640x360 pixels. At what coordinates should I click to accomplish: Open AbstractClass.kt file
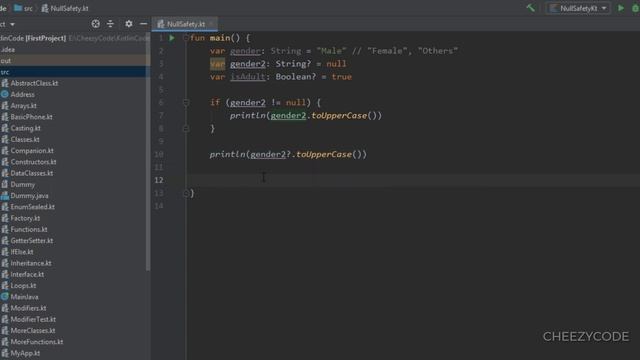34,83
